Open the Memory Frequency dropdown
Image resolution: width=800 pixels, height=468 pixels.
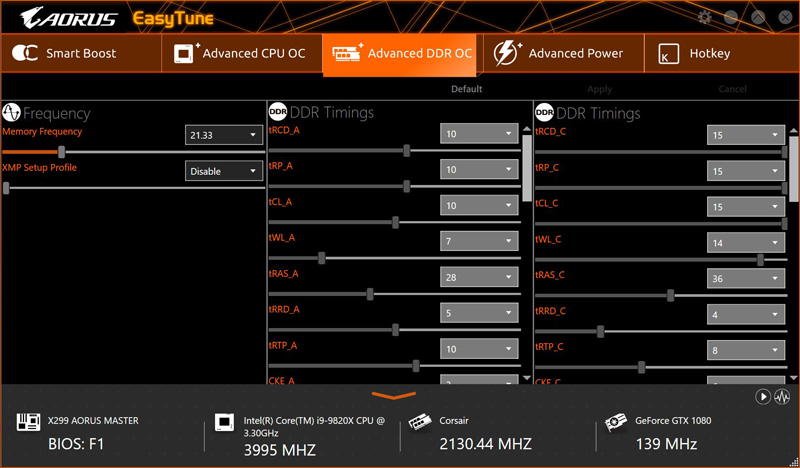pos(223,135)
